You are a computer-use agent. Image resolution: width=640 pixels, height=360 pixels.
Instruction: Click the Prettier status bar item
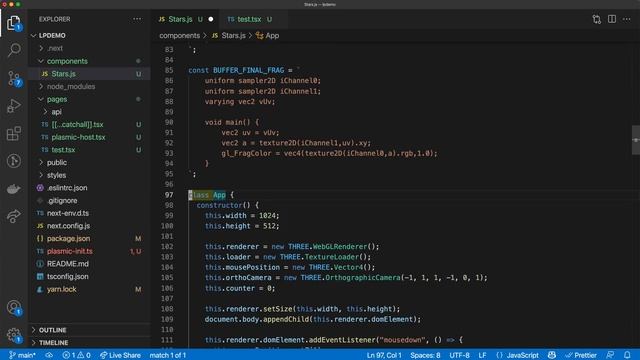click(581, 355)
